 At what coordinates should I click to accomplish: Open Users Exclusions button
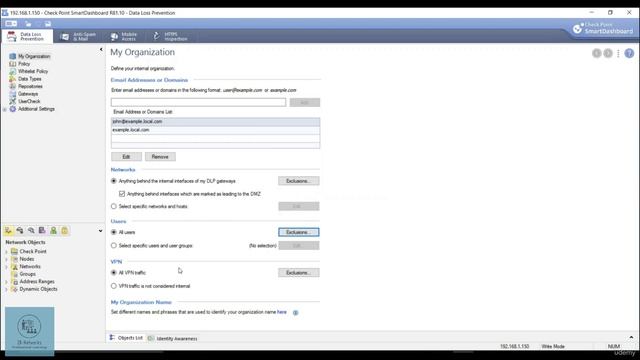[298, 232]
